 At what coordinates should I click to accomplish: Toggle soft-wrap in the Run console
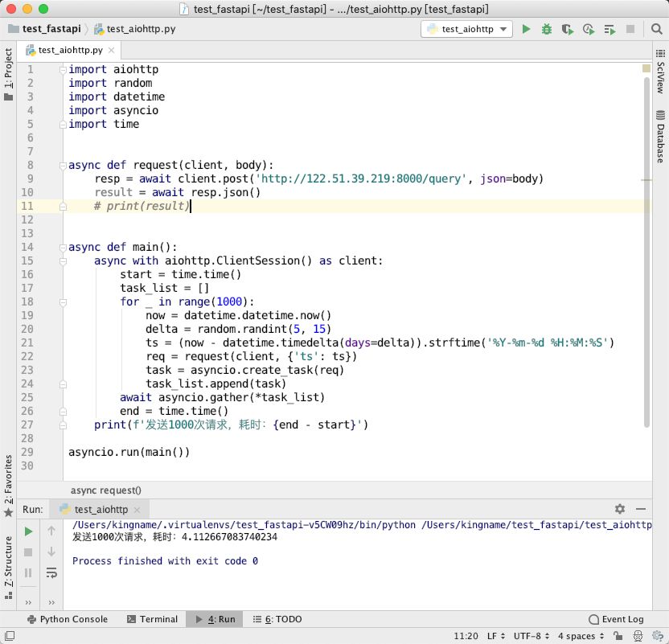[x=51, y=572]
